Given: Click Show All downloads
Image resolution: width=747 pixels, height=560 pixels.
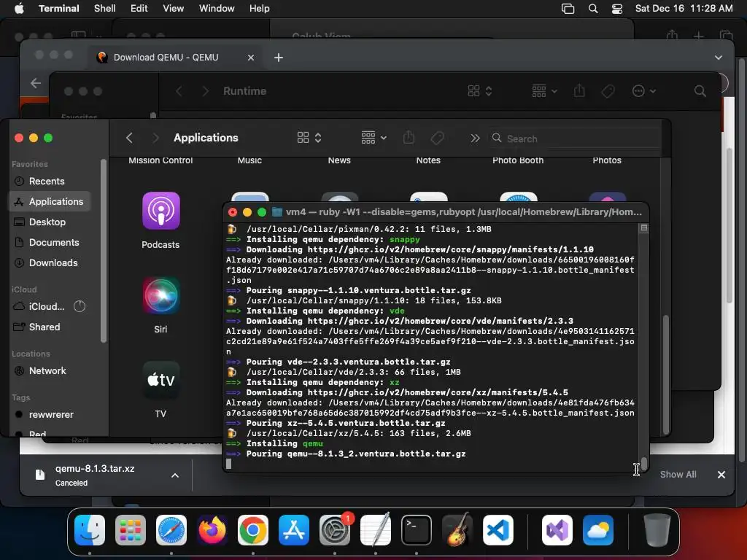Looking at the screenshot, I should click(x=678, y=474).
